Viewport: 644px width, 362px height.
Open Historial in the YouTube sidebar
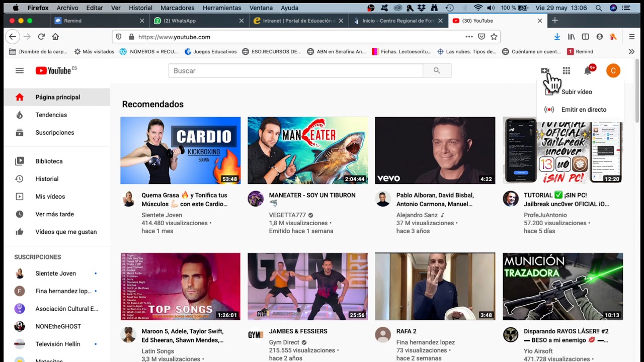click(56, 179)
